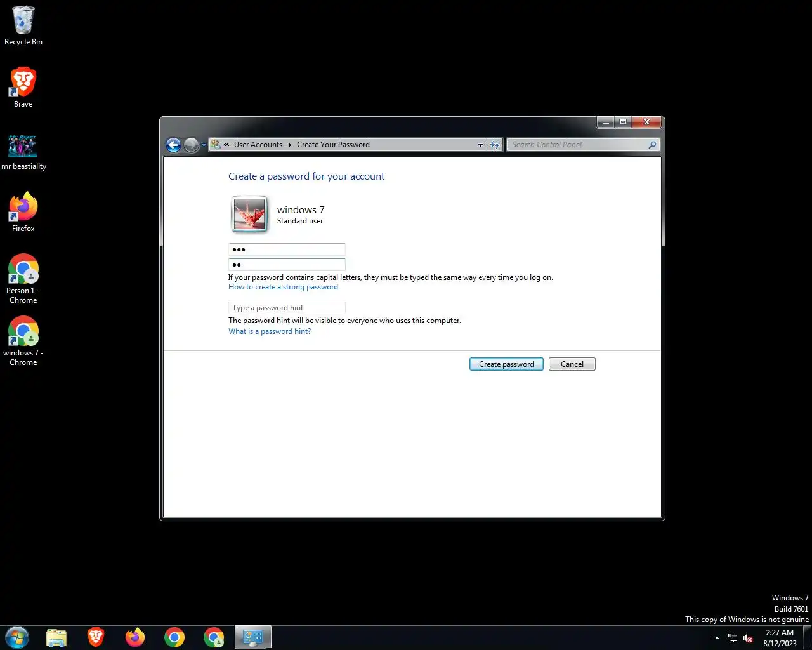Open the Windows Start menu orb
Screen dimensions: 812x650
17,637
